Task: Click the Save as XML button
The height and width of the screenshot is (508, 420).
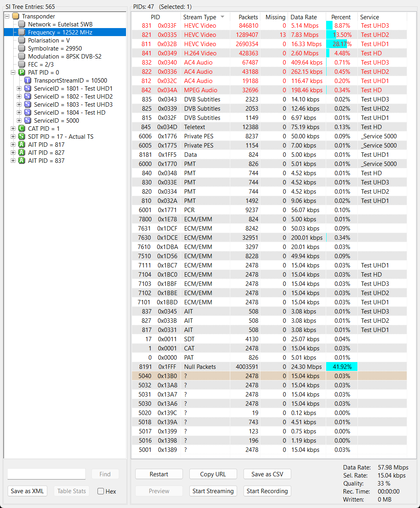Action: pyautogui.click(x=27, y=491)
